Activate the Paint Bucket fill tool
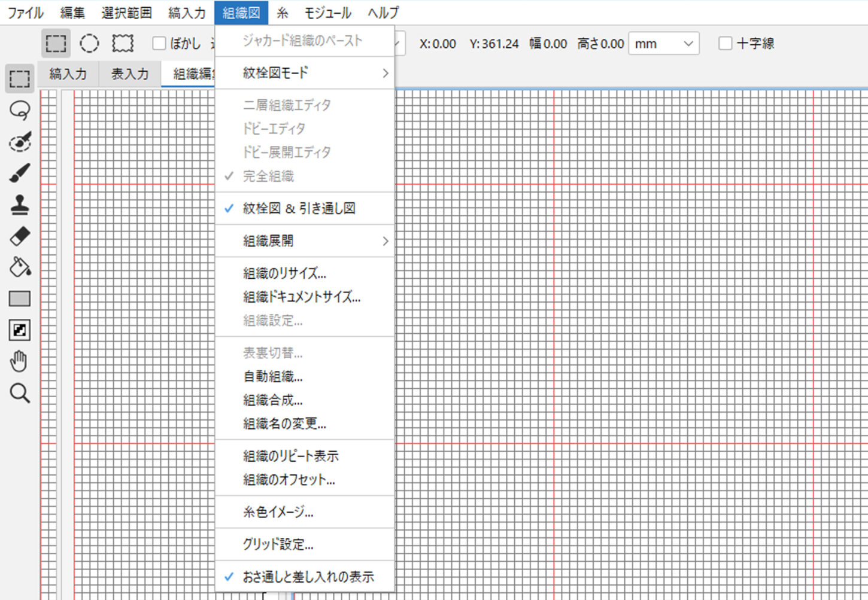The height and width of the screenshot is (600, 868). pyautogui.click(x=20, y=267)
